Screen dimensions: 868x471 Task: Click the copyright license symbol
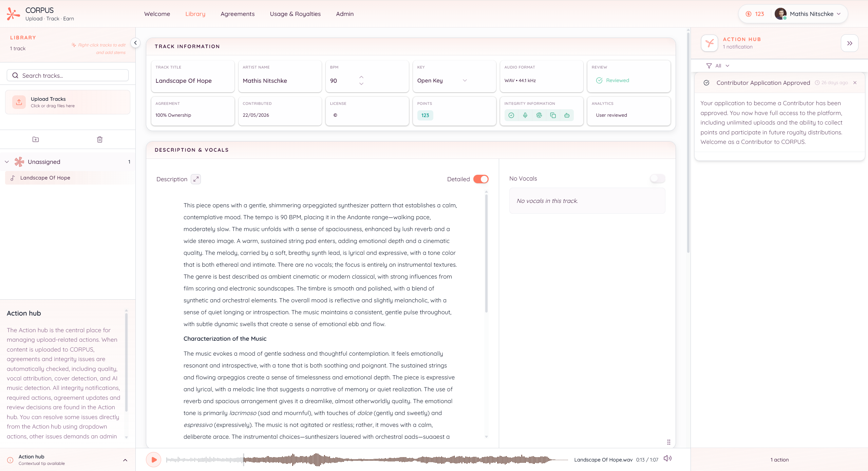coord(335,115)
